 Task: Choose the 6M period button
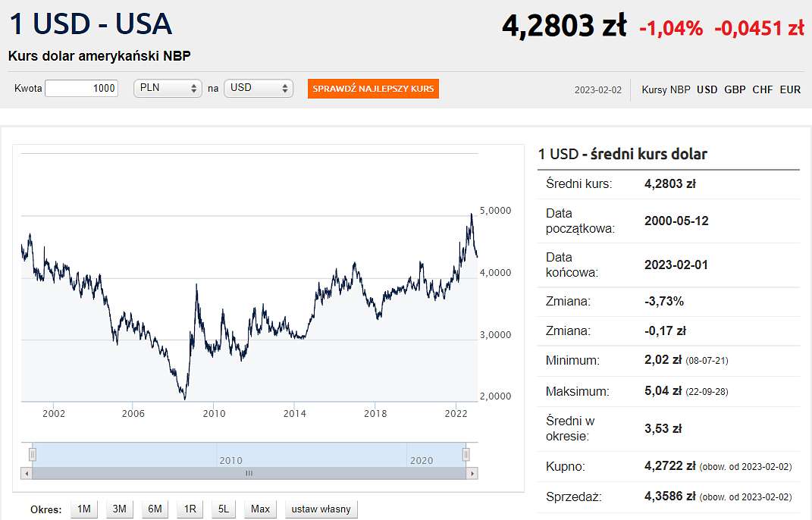click(155, 509)
